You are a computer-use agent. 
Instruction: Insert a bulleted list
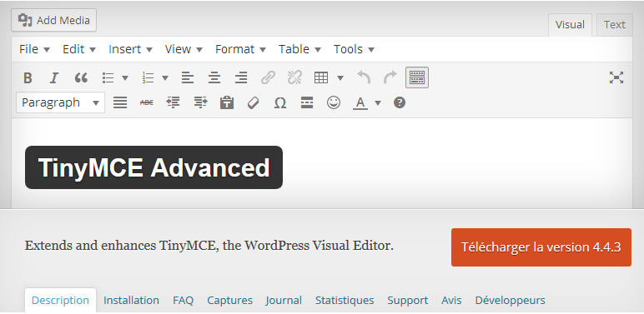click(x=108, y=77)
